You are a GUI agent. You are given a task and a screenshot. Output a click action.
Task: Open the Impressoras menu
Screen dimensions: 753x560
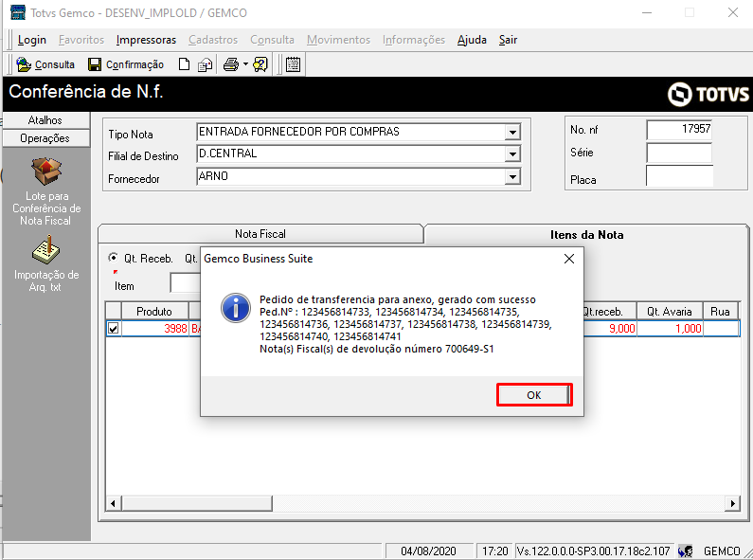[x=146, y=40]
